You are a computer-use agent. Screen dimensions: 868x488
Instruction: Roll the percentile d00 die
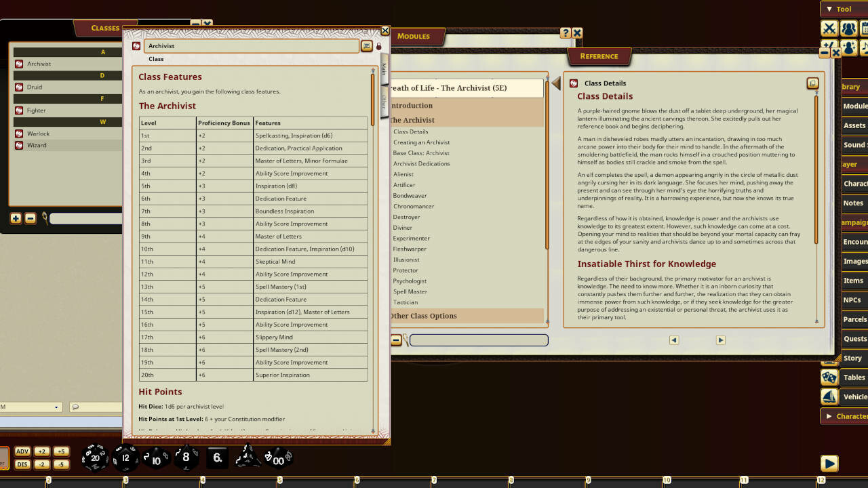[277, 458]
